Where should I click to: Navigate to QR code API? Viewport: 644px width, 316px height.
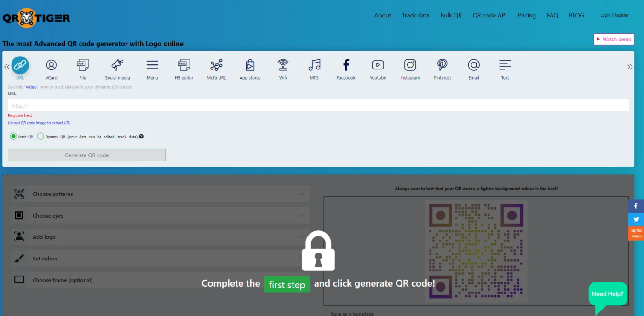tap(489, 15)
